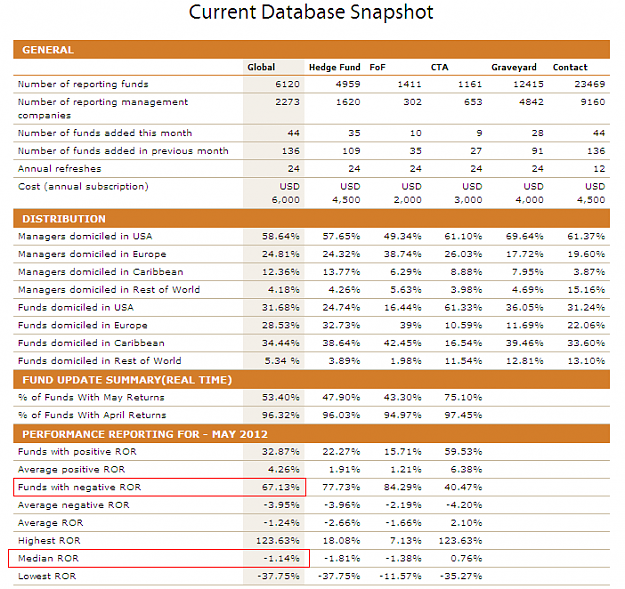Screen dimensions: 625x589
Task: Click FoF Europe managers value 38.74%
Action: click(x=403, y=254)
